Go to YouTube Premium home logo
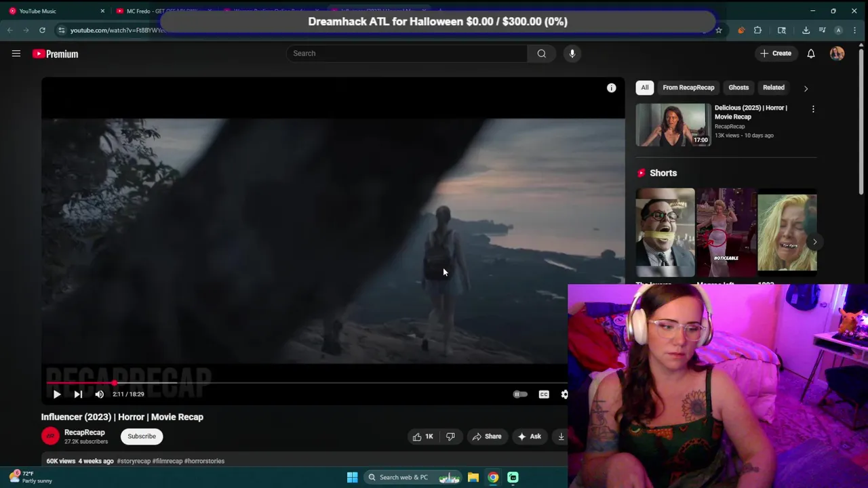Screen dimensions: 868x488 click(x=56, y=54)
